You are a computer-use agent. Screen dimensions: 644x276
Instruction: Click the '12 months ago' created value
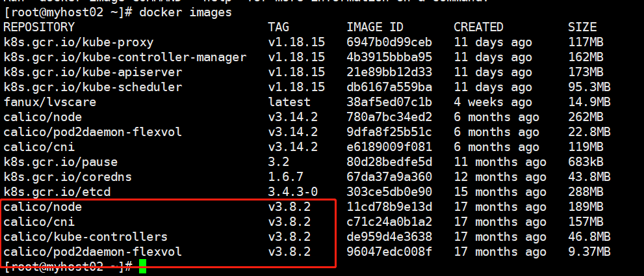click(x=500, y=177)
